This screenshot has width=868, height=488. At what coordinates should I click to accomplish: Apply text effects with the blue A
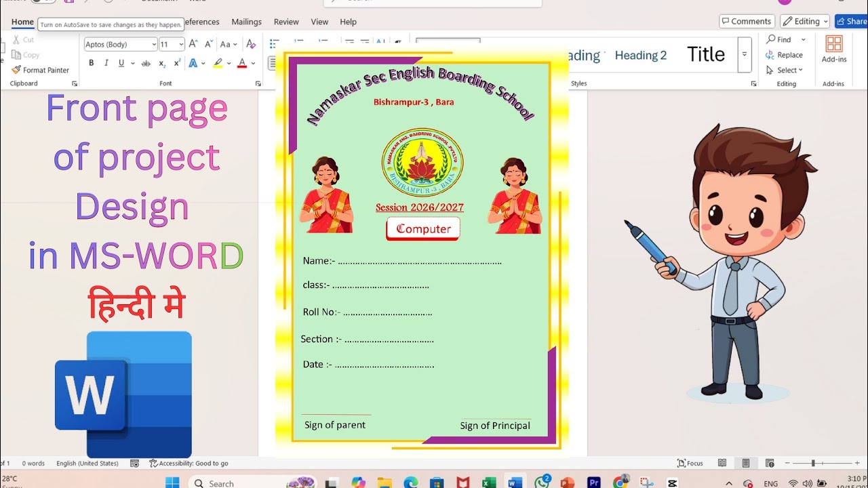tap(193, 63)
